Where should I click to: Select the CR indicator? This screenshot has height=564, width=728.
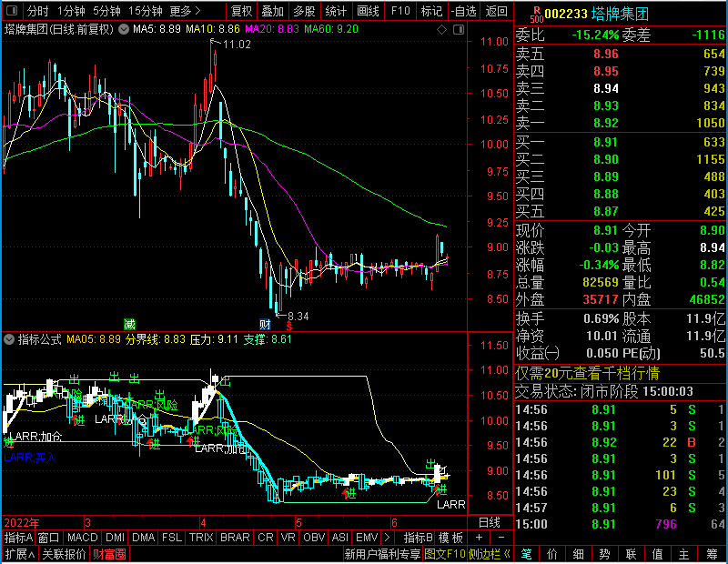click(x=265, y=538)
